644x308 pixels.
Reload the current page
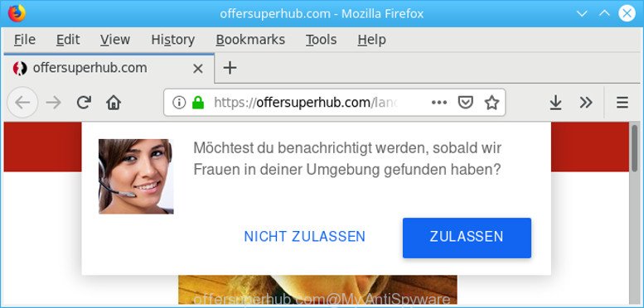tap(84, 103)
